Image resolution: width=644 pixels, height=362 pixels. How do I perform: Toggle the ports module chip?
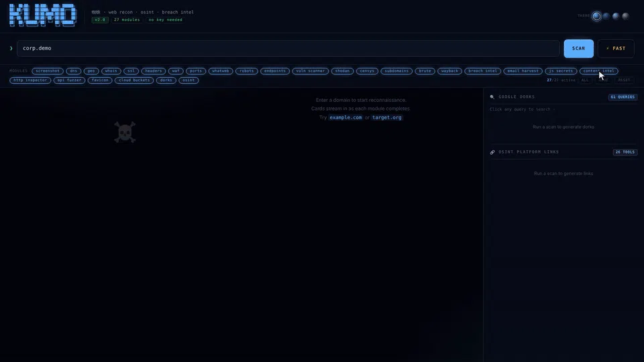pos(196,71)
